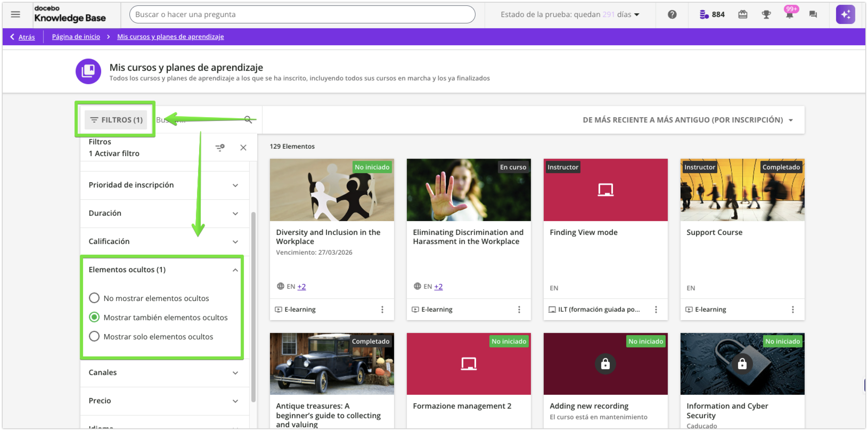868x431 pixels.
Task: Open the gamification trophy icon
Action: coord(766,14)
